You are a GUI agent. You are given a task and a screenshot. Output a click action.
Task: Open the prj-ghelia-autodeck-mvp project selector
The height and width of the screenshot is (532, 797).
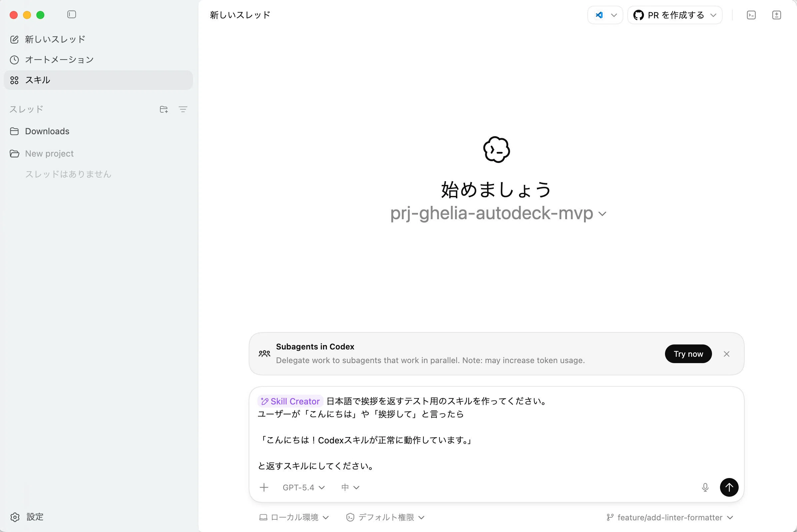[498, 213]
